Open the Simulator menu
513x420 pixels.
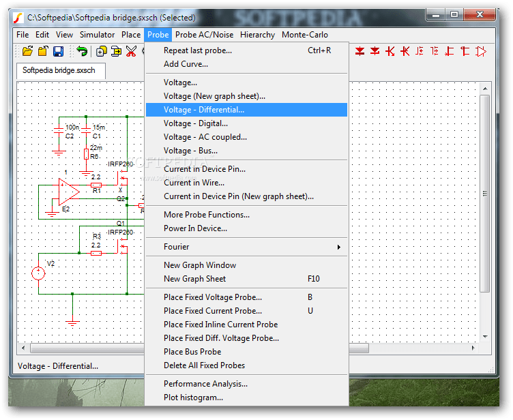pos(97,35)
